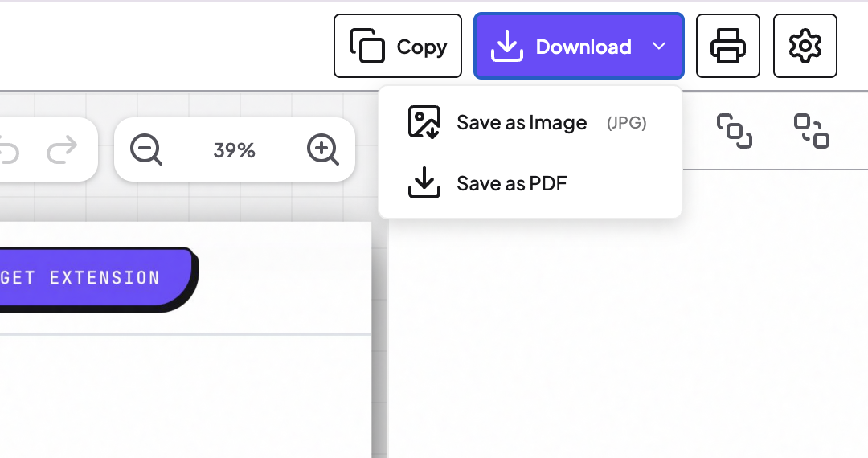Click the ungroup icon with separated squares
This screenshot has height=458, width=868.
click(x=812, y=131)
